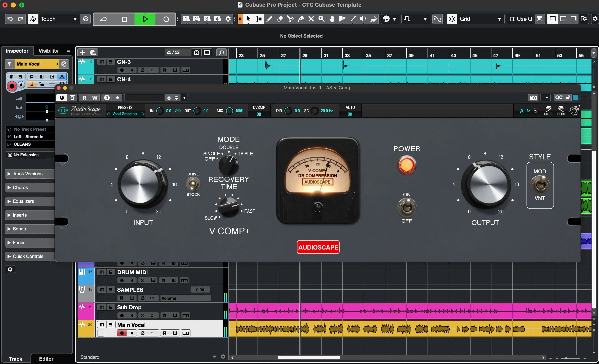Screen dimensions: 599x364
Task: Flip the V-Comp power ON/OFF switch
Action: [407, 207]
